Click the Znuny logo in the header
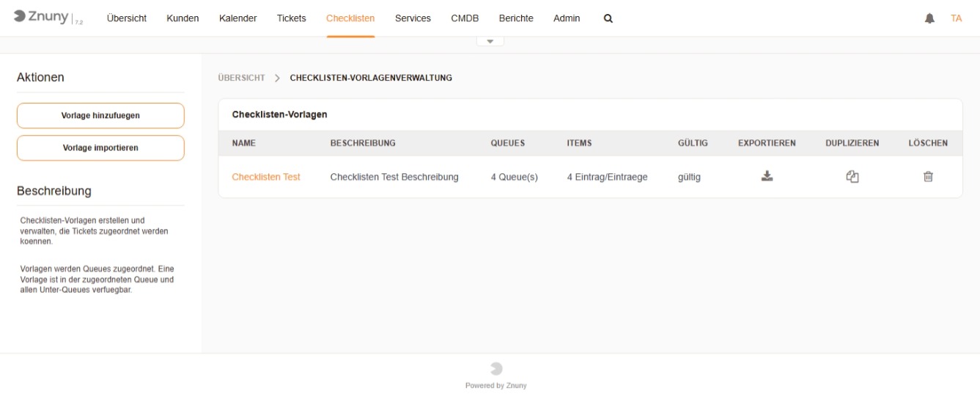Screen dimensions: 980x397 pos(43,18)
